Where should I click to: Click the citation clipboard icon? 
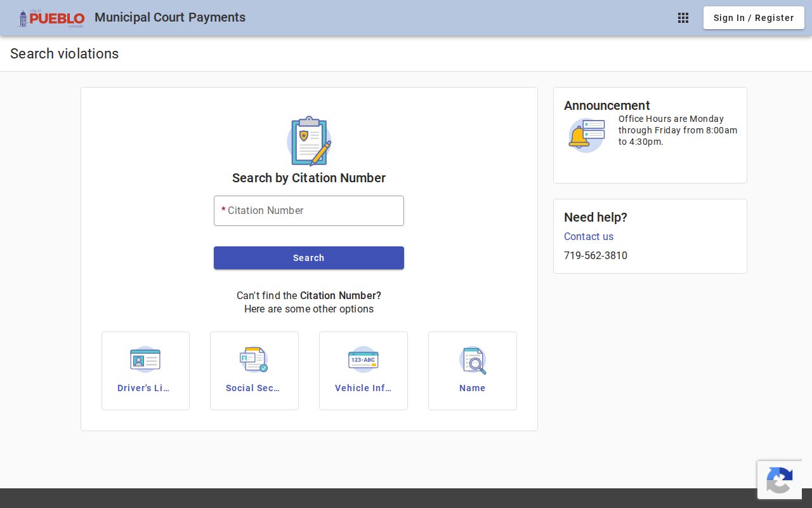point(309,141)
